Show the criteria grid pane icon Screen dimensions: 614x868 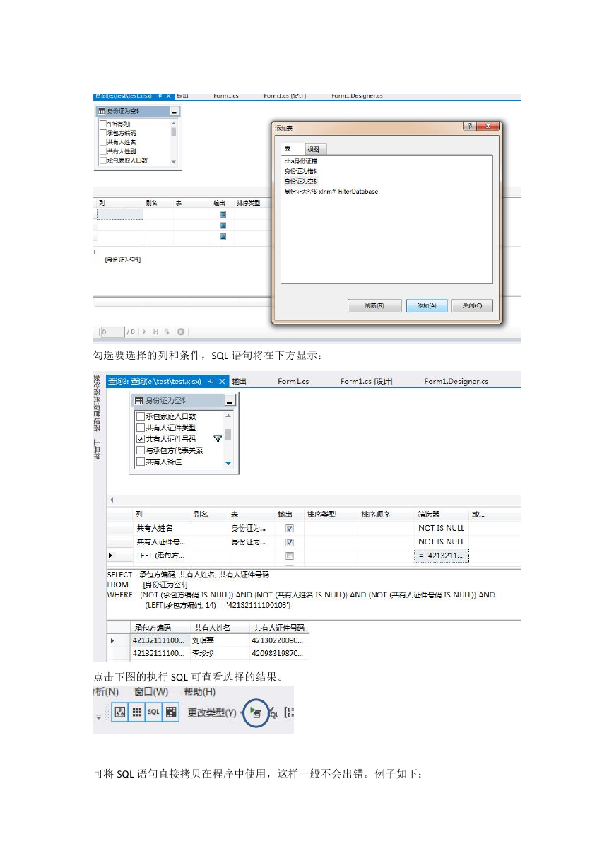pyautogui.click(x=137, y=713)
